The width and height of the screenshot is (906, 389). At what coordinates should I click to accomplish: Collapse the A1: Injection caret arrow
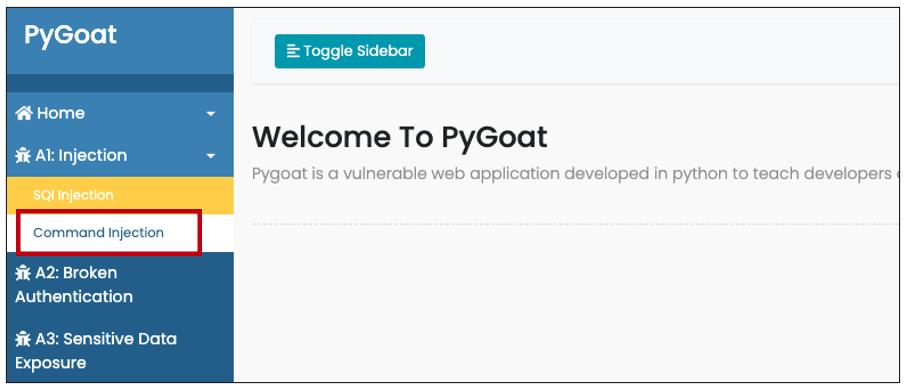[211, 156]
